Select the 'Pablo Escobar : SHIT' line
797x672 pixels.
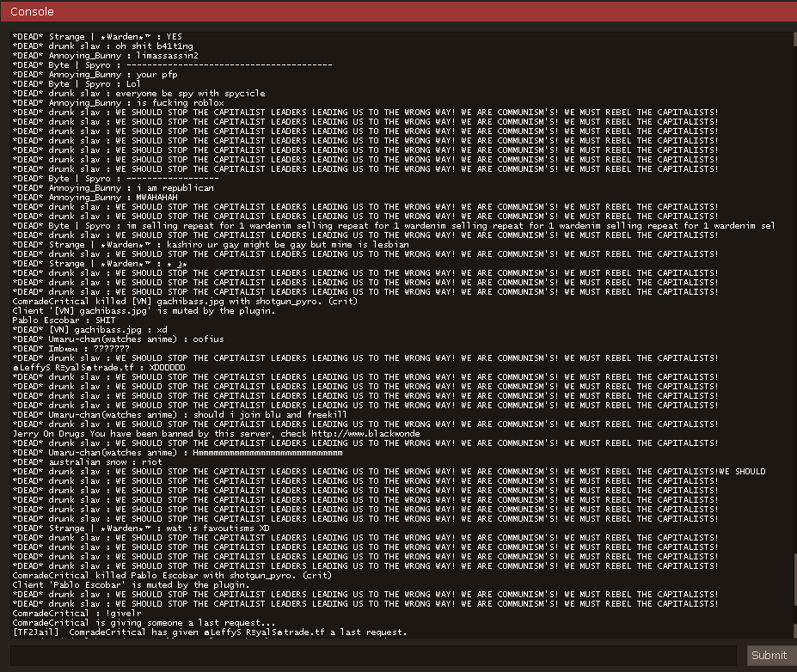point(64,321)
